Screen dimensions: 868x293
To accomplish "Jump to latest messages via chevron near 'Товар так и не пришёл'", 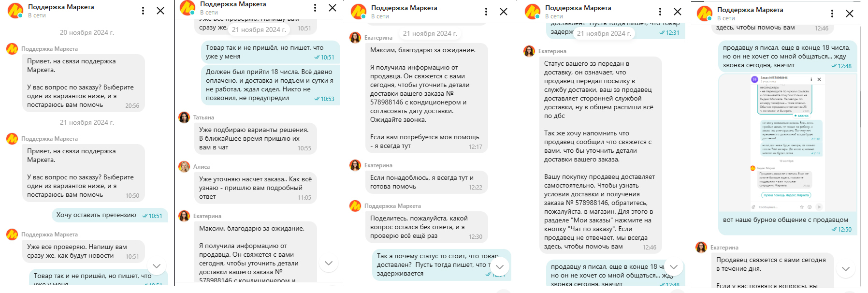I will [x=157, y=266].
